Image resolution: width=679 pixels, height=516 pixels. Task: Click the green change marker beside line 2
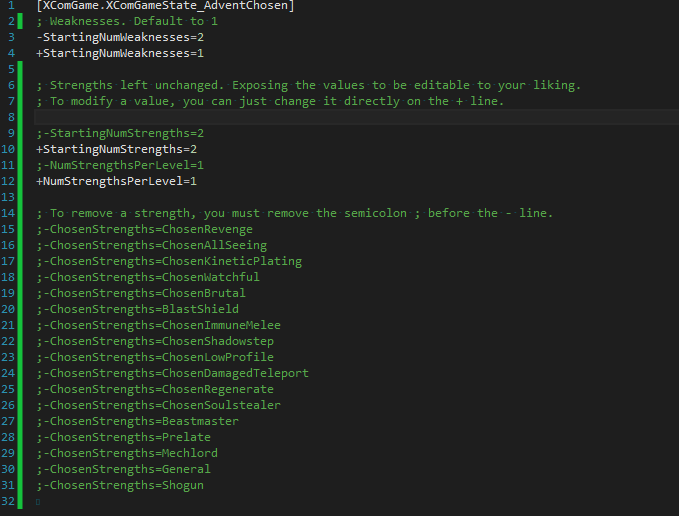coord(20,21)
